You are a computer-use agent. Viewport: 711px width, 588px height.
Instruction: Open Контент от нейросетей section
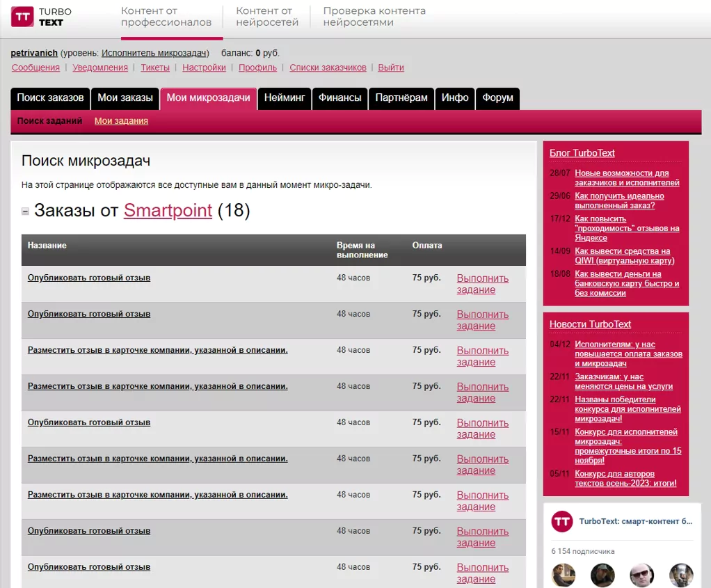click(x=267, y=17)
